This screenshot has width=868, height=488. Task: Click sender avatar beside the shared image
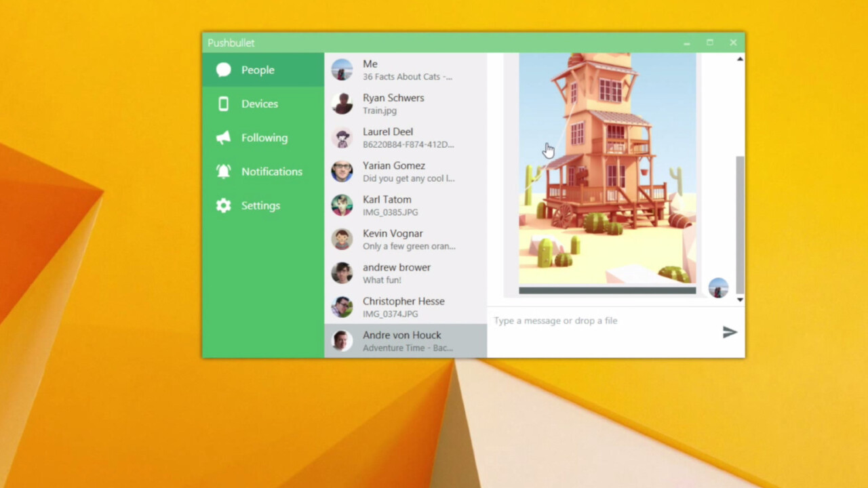(x=718, y=287)
